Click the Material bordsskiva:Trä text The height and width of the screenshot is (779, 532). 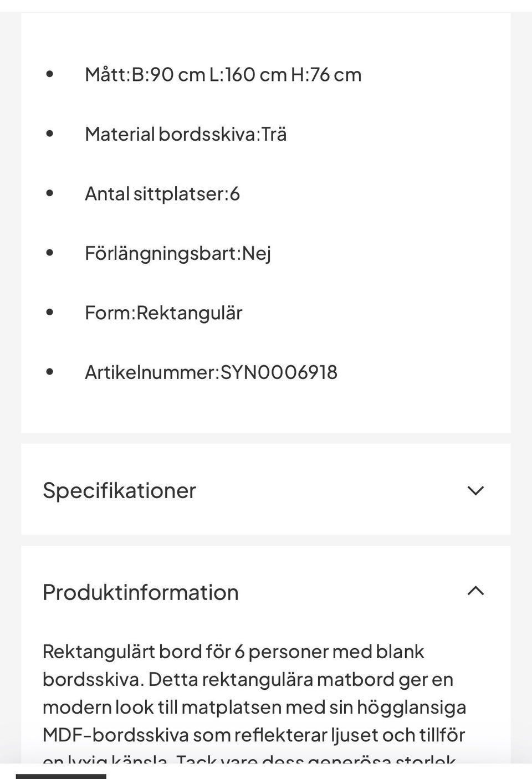(x=186, y=134)
